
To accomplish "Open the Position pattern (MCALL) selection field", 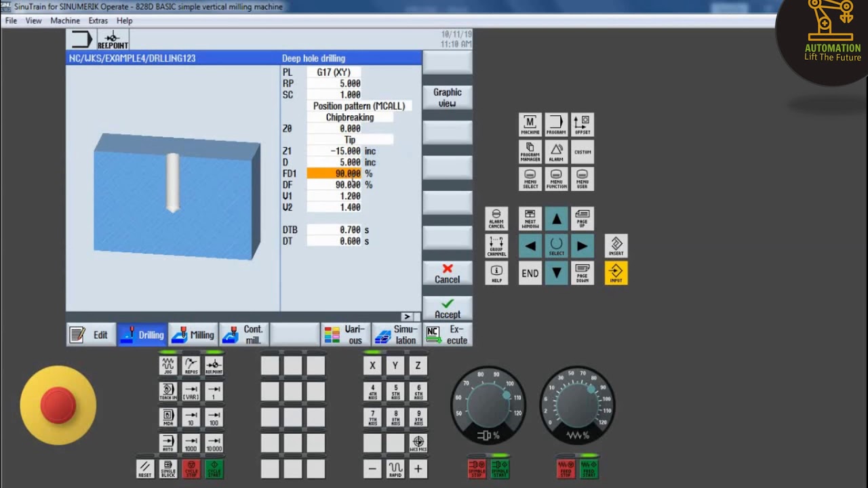I will point(359,106).
